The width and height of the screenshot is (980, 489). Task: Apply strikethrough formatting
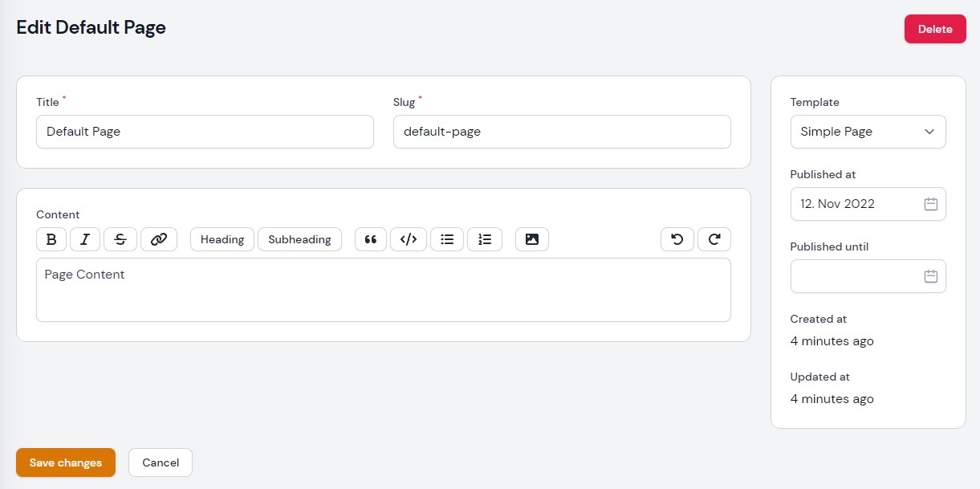[120, 239]
